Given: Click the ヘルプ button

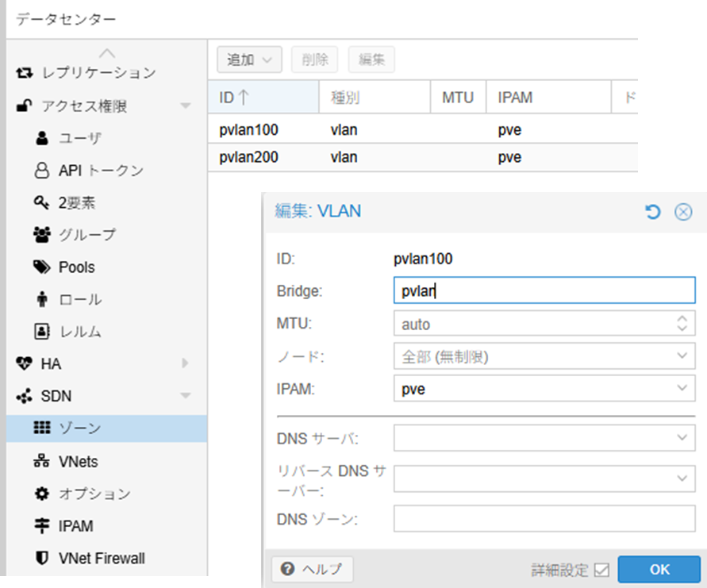Looking at the screenshot, I should tap(311, 570).
